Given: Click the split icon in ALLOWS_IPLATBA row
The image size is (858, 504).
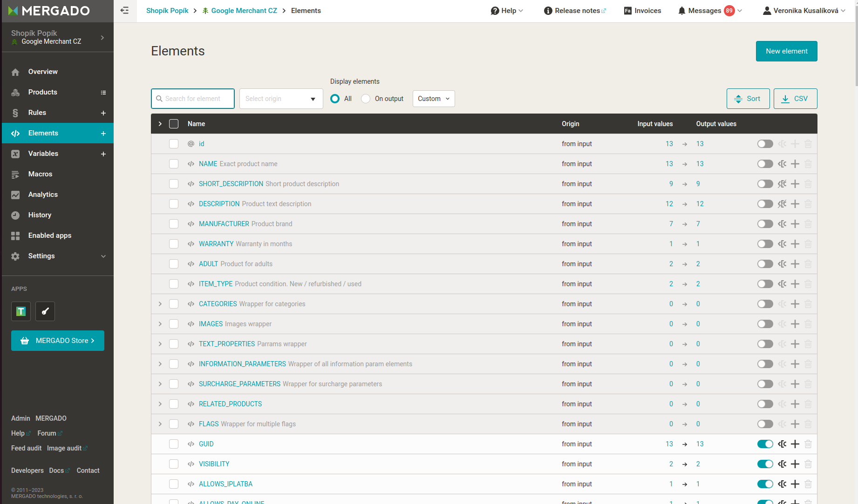Looking at the screenshot, I should [x=782, y=484].
